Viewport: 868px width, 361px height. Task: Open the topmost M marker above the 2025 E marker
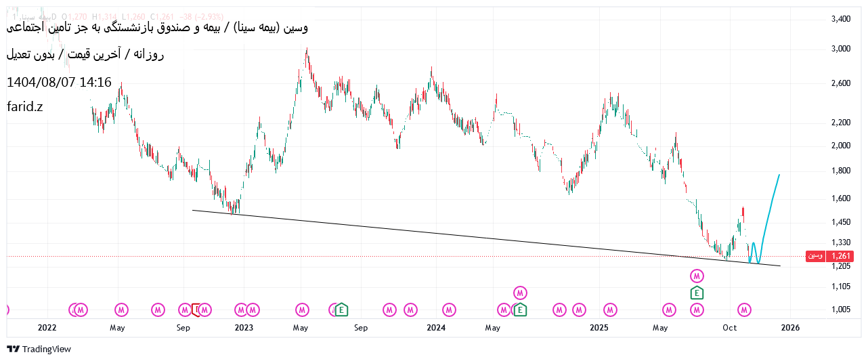tap(697, 276)
